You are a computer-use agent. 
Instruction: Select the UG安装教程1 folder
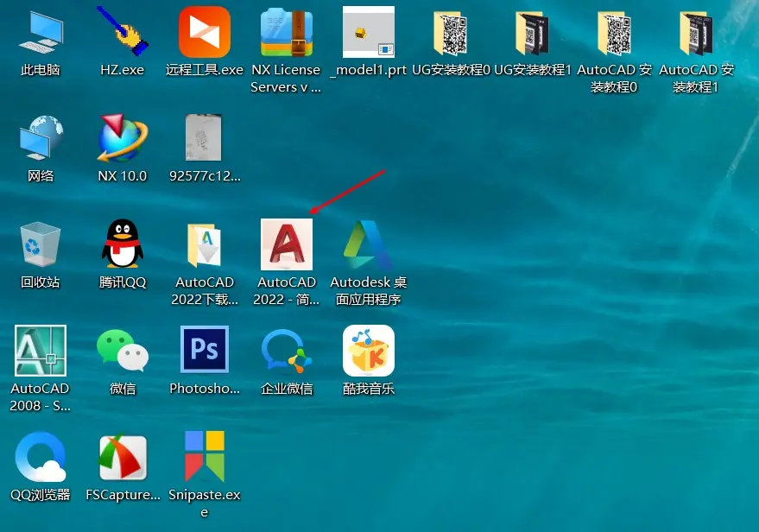(533, 33)
